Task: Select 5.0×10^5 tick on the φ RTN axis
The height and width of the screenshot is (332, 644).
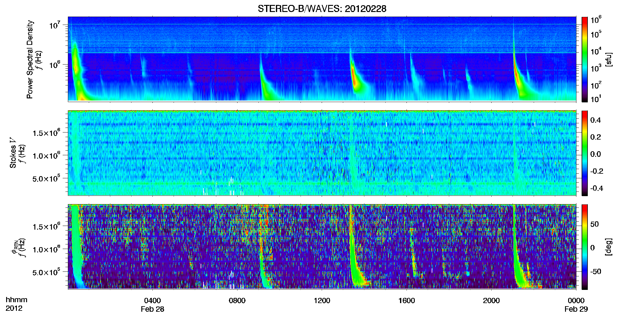Action: coord(46,272)
